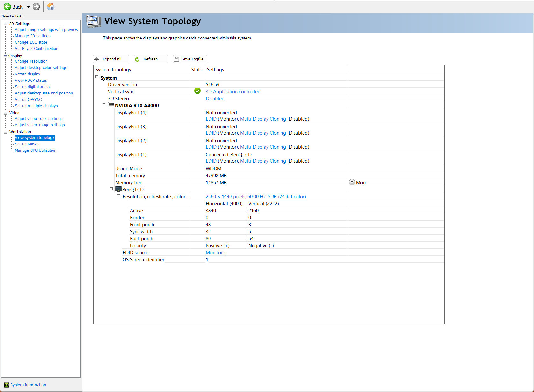This screenshot has width=534, height=392.
Task: Open the Back history dropdown arrow
Action: coord(28,7)
